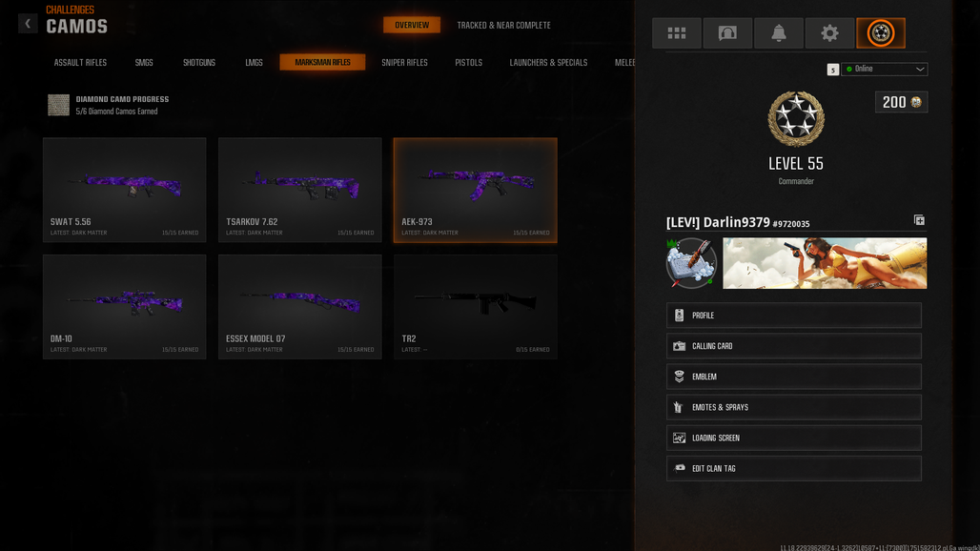The image size is (980, 551).
Task: Click the Diamond Camo Progress heading
Action: click(x=122, y=99)
